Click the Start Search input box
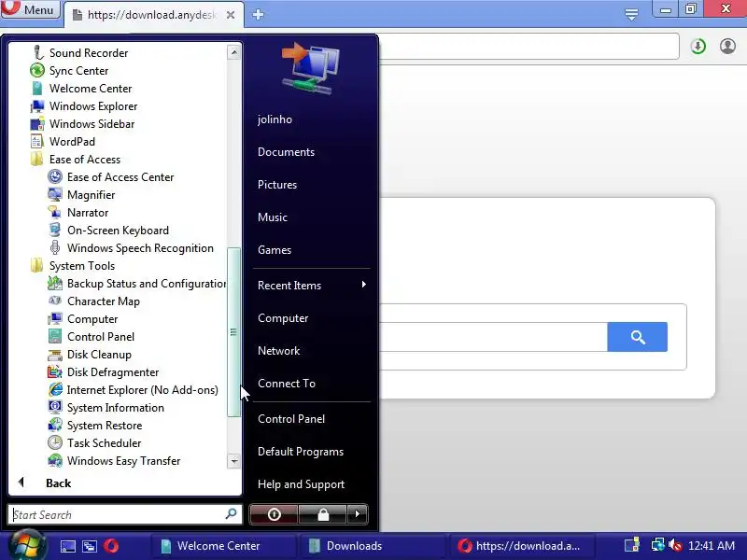 pos(125,514)
